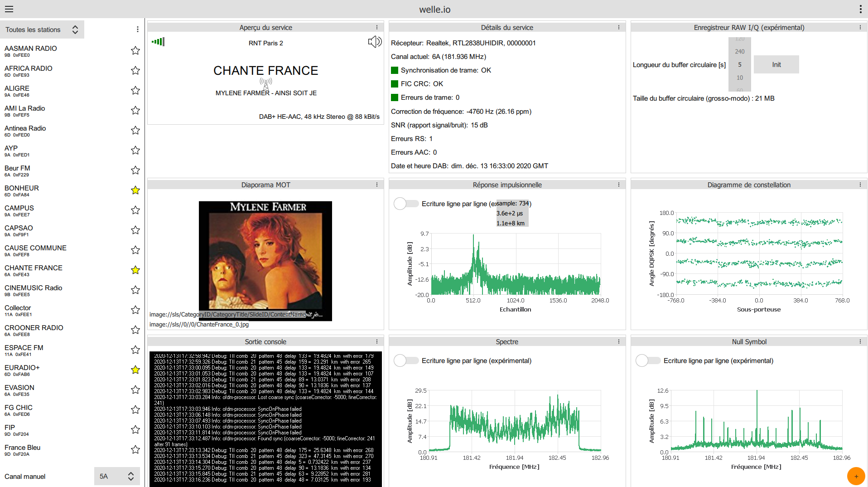The image size is (868, 487).
Task: Open the station list options menu
Action: (x=138, y=29)
